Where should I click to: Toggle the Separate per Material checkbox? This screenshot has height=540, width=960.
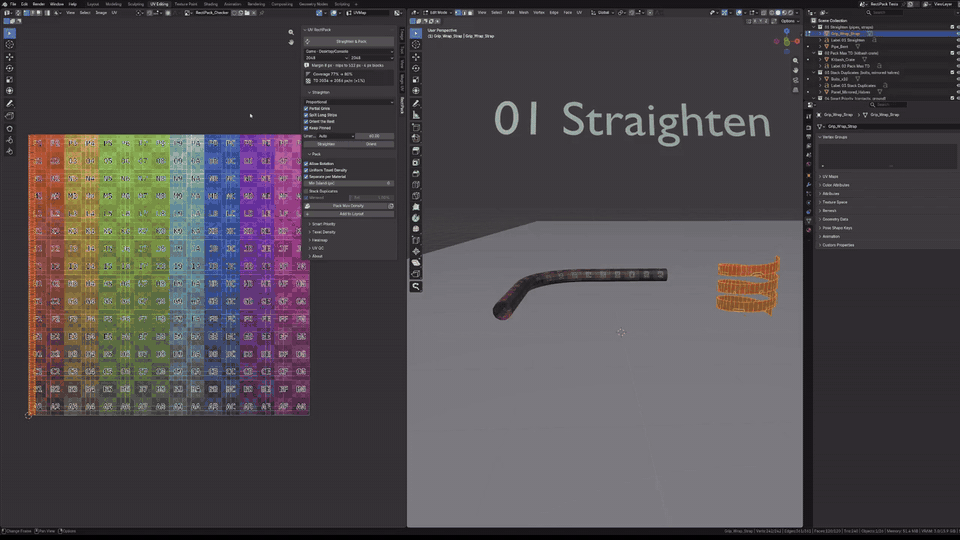click(x=306, y=176)
